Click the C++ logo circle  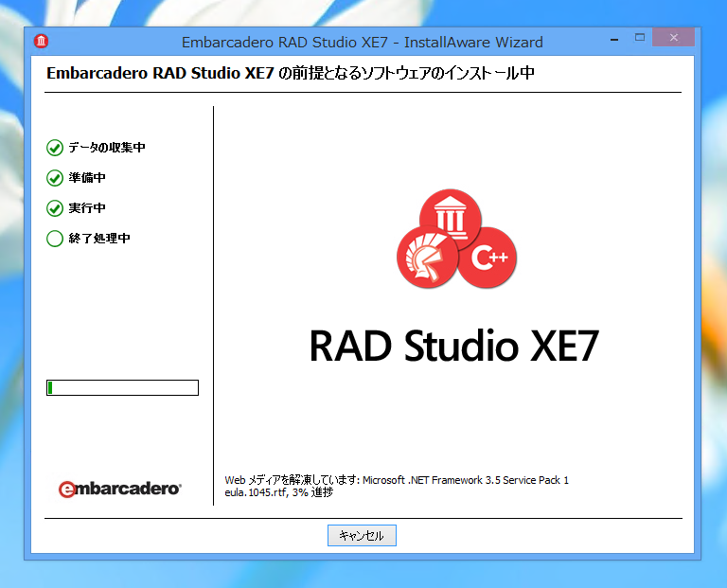point(487,258)
